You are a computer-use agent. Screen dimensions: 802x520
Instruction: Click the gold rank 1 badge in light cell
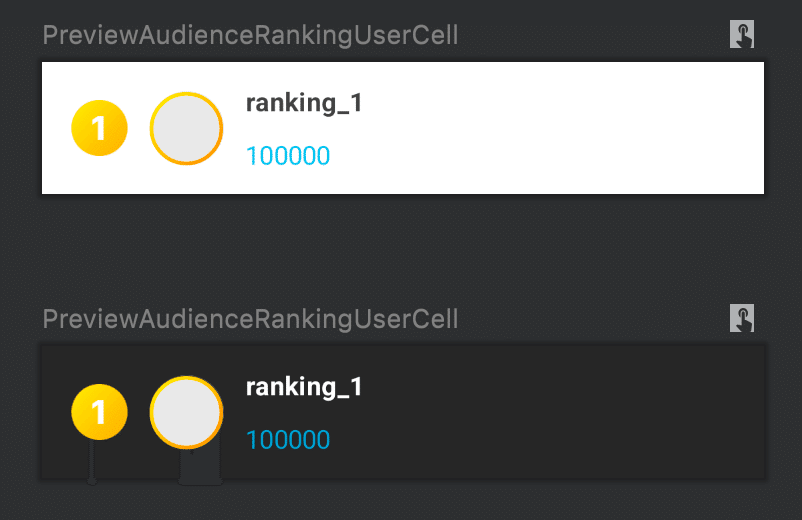point(99,128)
